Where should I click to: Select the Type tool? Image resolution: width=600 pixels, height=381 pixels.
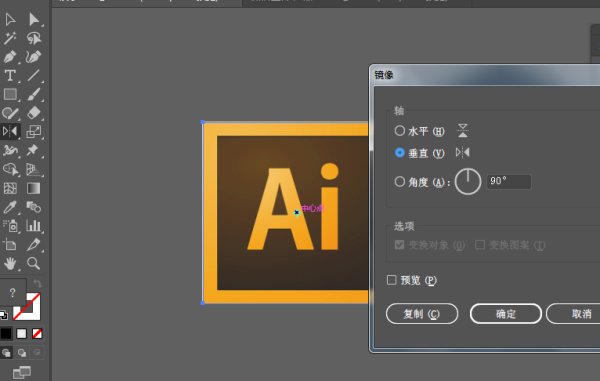point(10,75)
